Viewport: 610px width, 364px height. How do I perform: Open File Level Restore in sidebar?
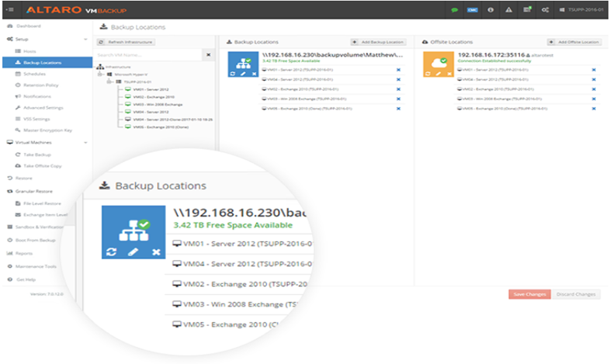[38, 203]
